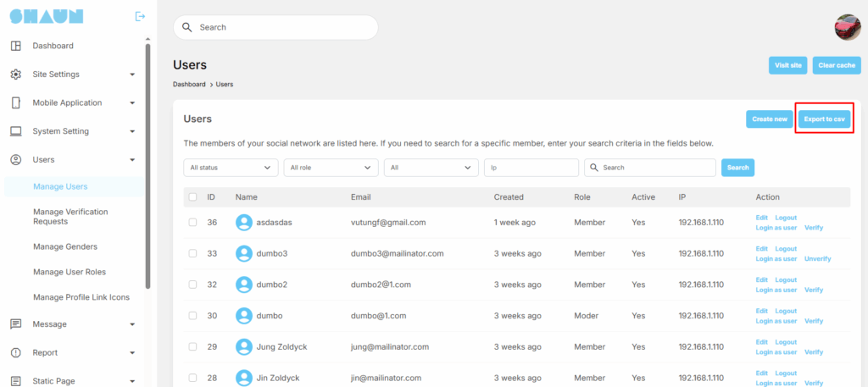This screenshot has width=868, height=387.
Task: Tick the select-all checkbox in table header
Action: coord(193,197)
